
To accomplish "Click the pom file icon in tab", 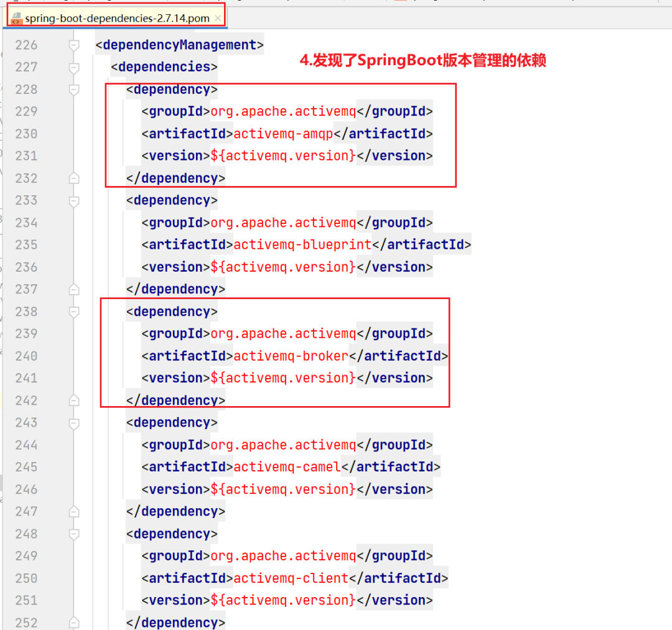I will [16, 19].
